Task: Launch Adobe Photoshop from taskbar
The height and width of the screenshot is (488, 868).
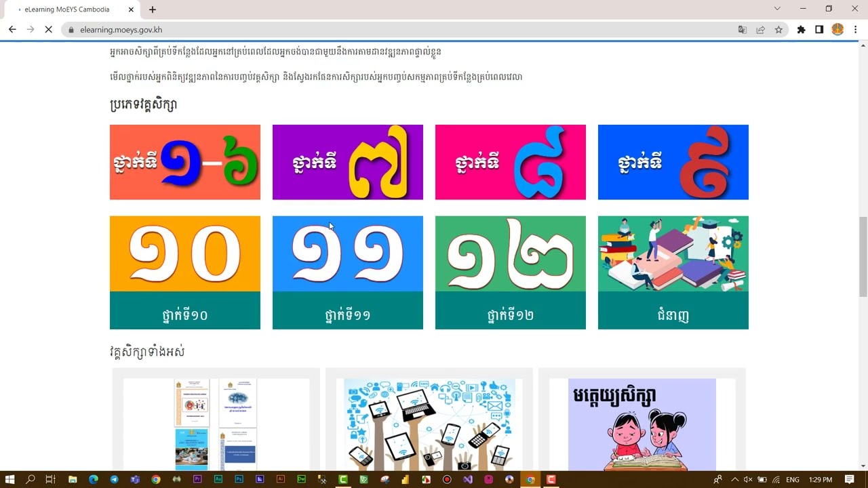Action: click(x=239, y=479)
